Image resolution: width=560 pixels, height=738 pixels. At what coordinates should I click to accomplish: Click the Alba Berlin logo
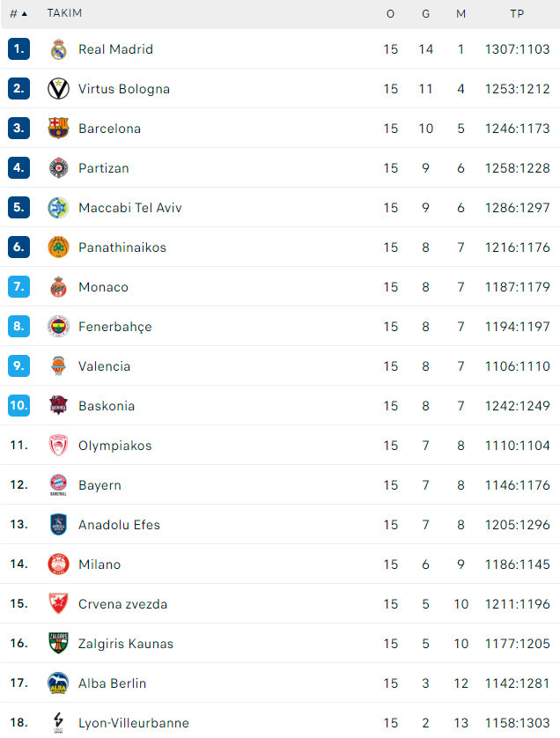(58, 683)
